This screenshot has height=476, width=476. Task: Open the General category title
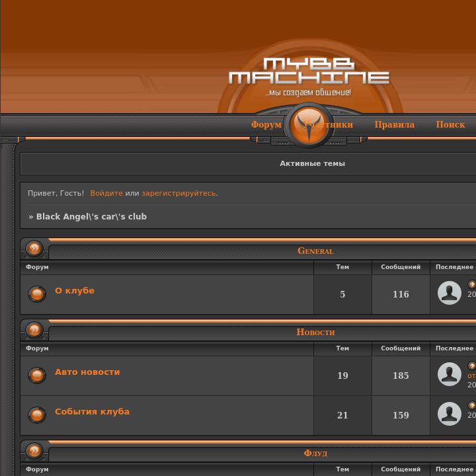click(x=315, y=251)
